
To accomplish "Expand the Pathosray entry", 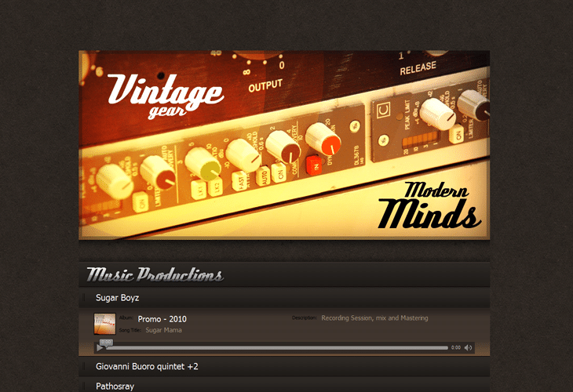I will pyautogui.click(x=284, y=386).
